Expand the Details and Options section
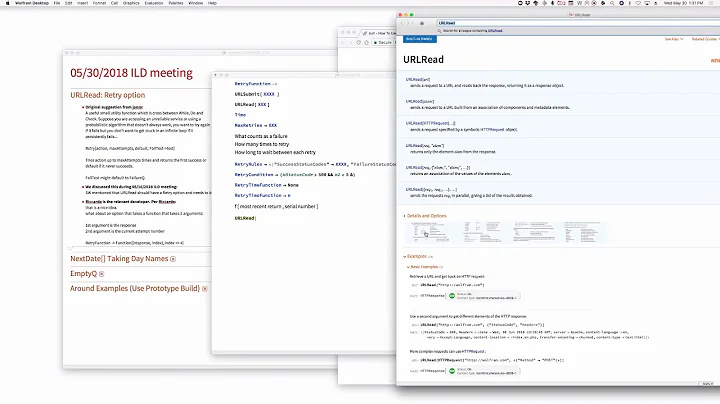The height and width of the screenshot is (404, 720). coord(425,216)
